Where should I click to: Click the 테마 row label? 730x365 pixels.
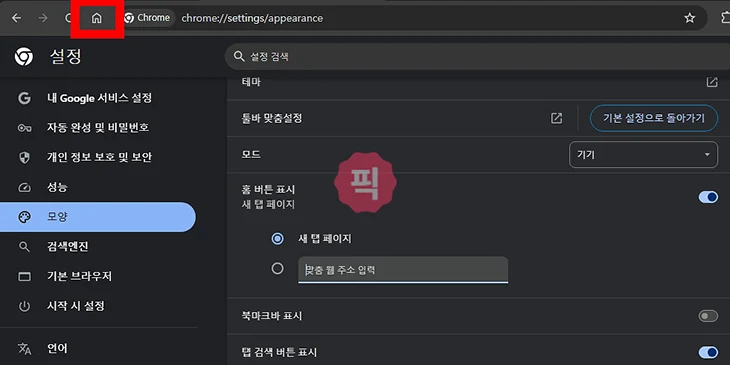click(x=251, y=82)
